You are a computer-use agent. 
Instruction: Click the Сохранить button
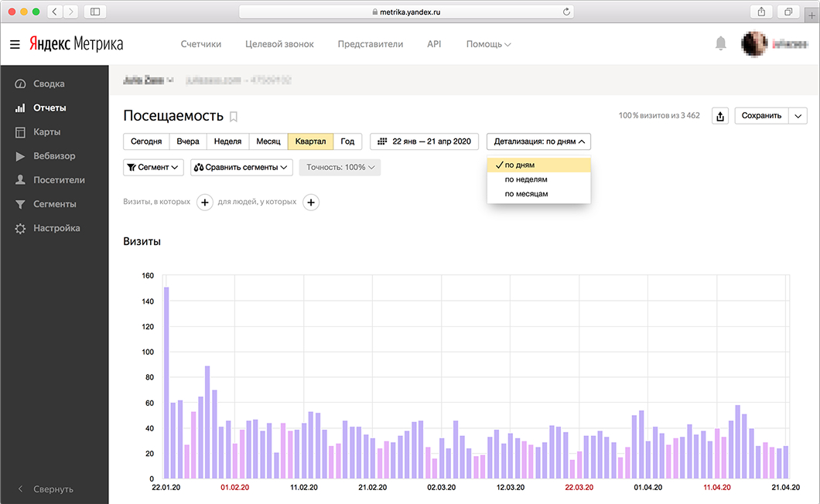[x=761, y=116]
